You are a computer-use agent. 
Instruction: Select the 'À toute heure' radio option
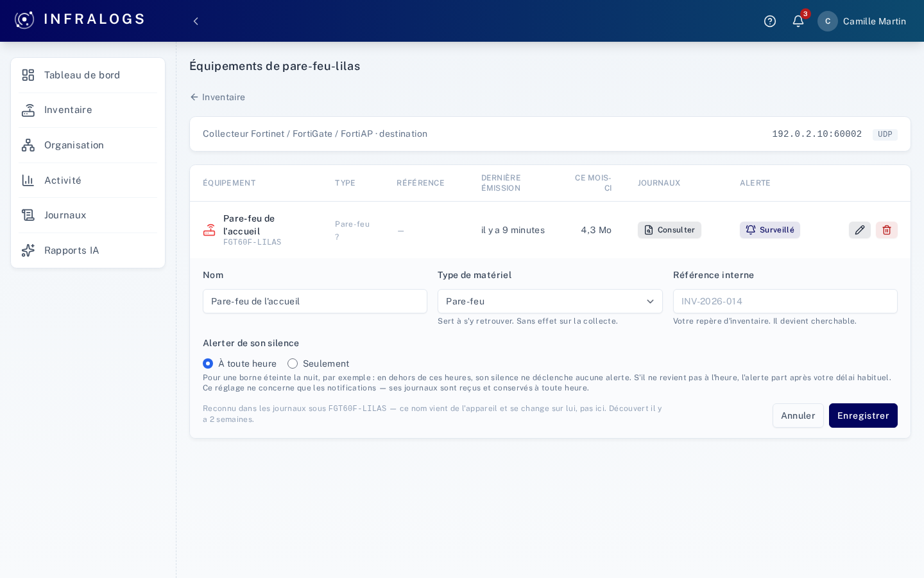(208, 363)
